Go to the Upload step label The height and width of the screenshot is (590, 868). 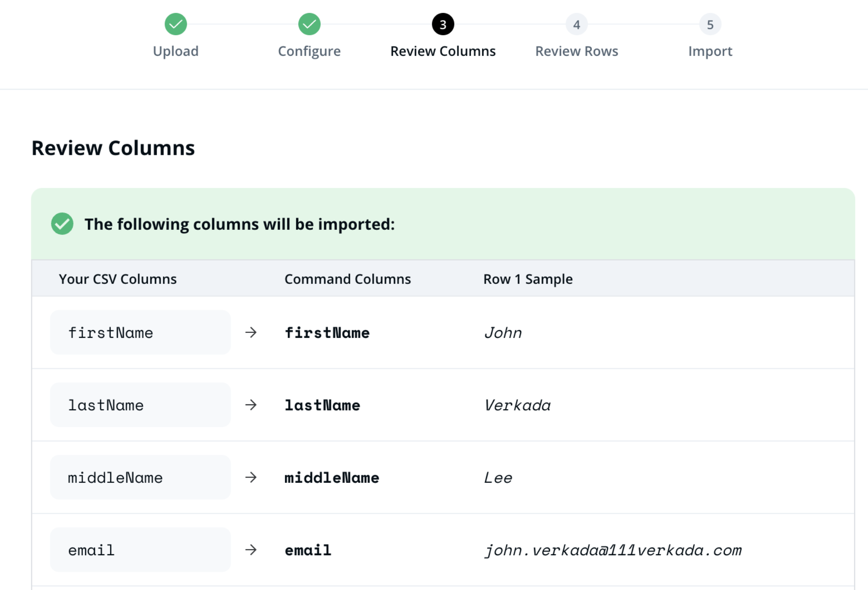pyautogui.click(x=176, y=51)
